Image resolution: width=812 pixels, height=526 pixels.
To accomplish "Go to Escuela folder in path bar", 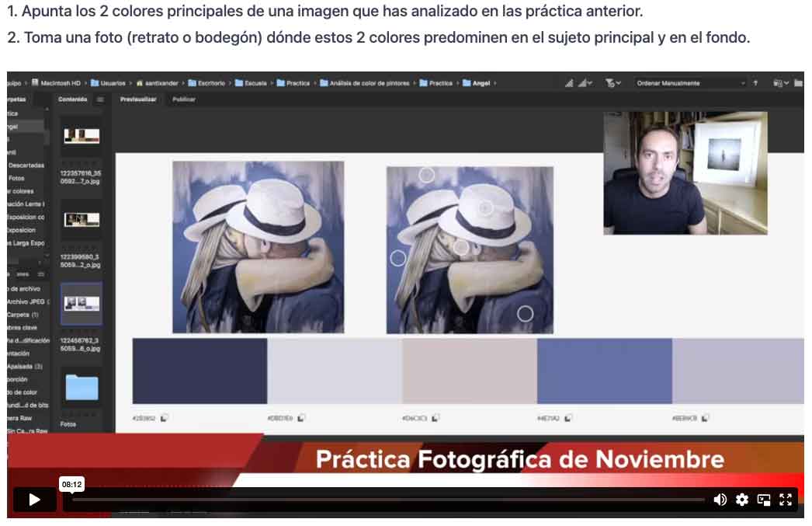I will pos(251,83).
